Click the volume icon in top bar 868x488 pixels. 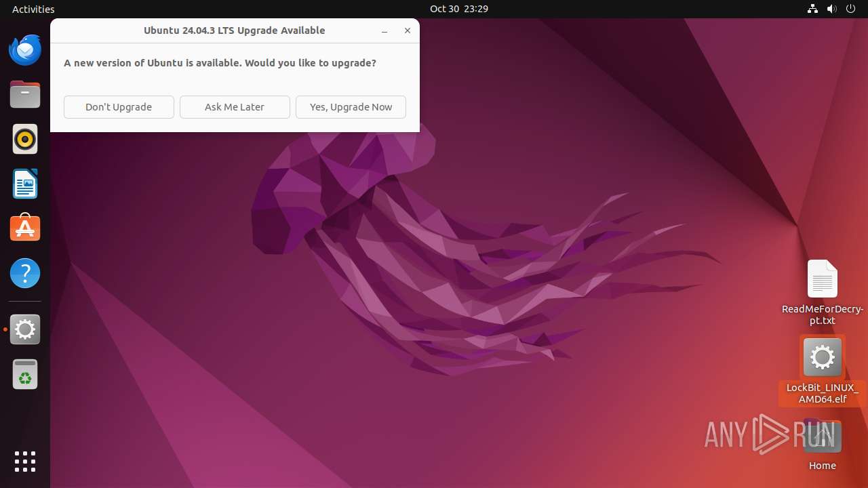point(831,9)
